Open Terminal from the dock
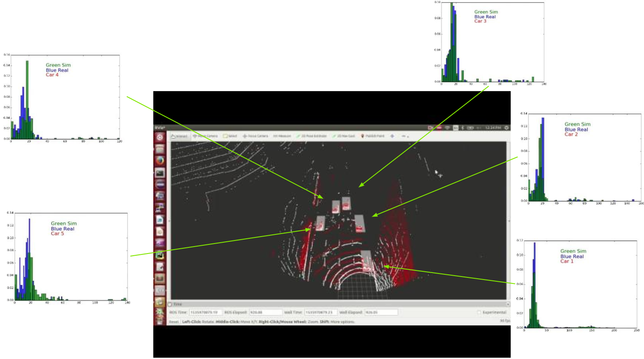The height and width of the screenshot is (359, 644). [160, 173]
